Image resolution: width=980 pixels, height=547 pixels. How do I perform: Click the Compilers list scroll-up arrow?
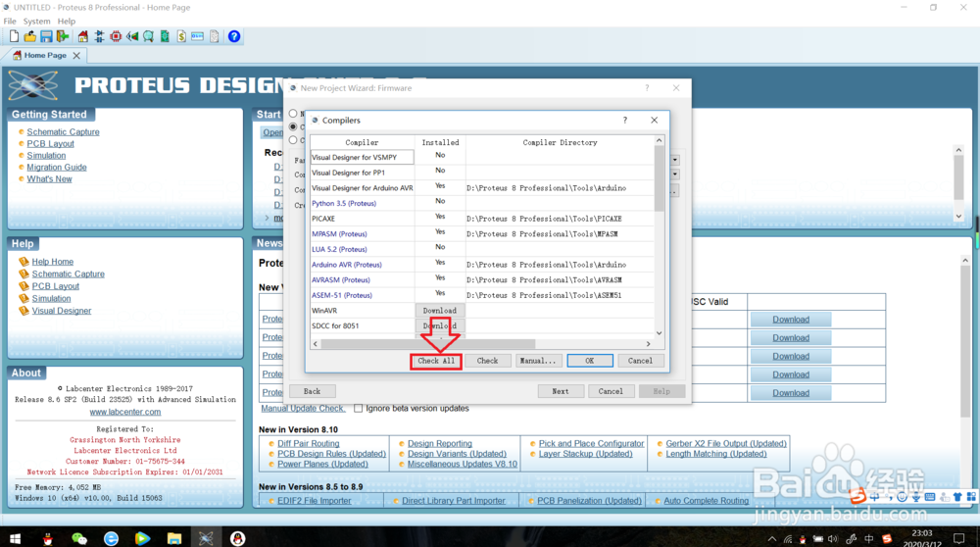coord(659,140)
